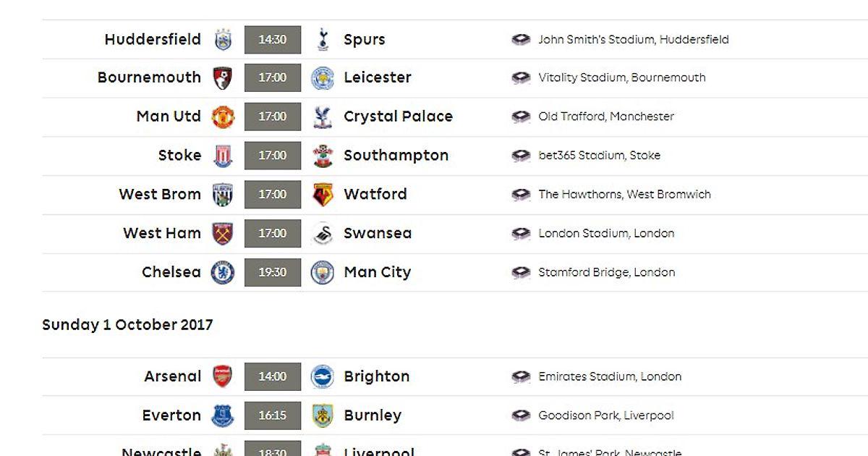This screenshot has width=868, height=456.
Task: Click the Crystal Palace eagle crest
Action: tap(323, 117)
